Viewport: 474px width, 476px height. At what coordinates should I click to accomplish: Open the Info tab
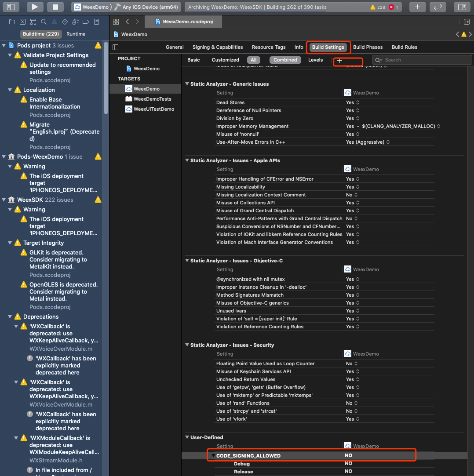point(299,47)
